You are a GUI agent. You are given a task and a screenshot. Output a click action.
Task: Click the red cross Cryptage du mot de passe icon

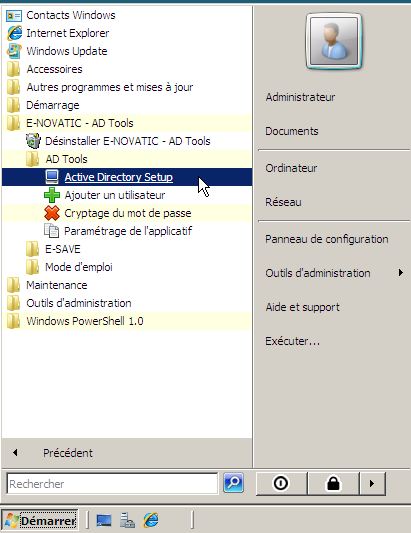[x=52, y=213]
